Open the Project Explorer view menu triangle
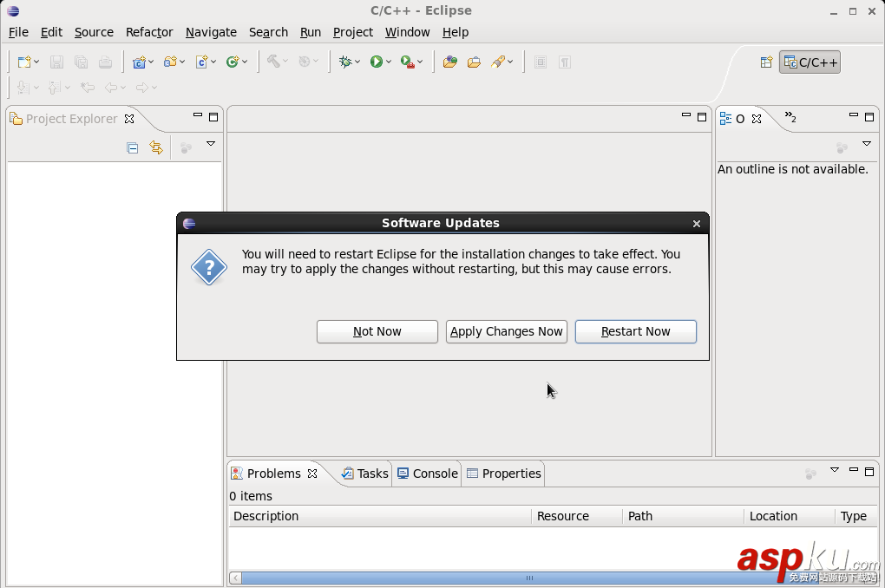The height and width of the screenshot is (588, 885). coord(211,144)
